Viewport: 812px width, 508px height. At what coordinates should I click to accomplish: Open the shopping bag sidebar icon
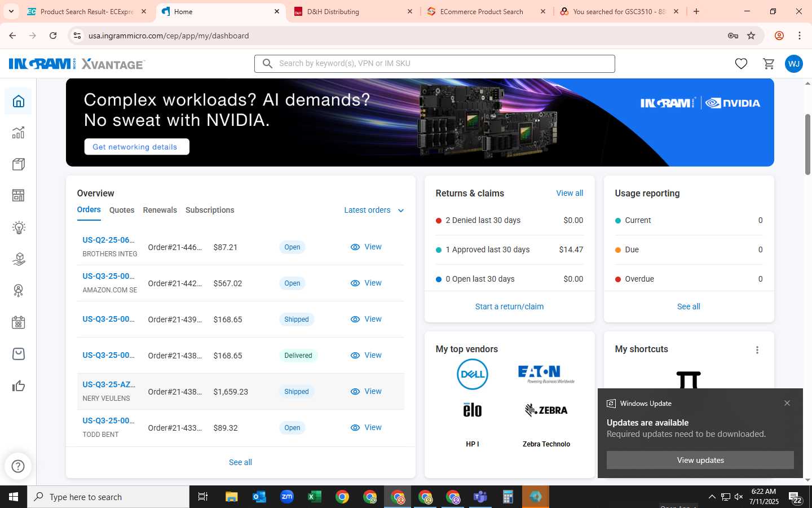pos(19,354)
